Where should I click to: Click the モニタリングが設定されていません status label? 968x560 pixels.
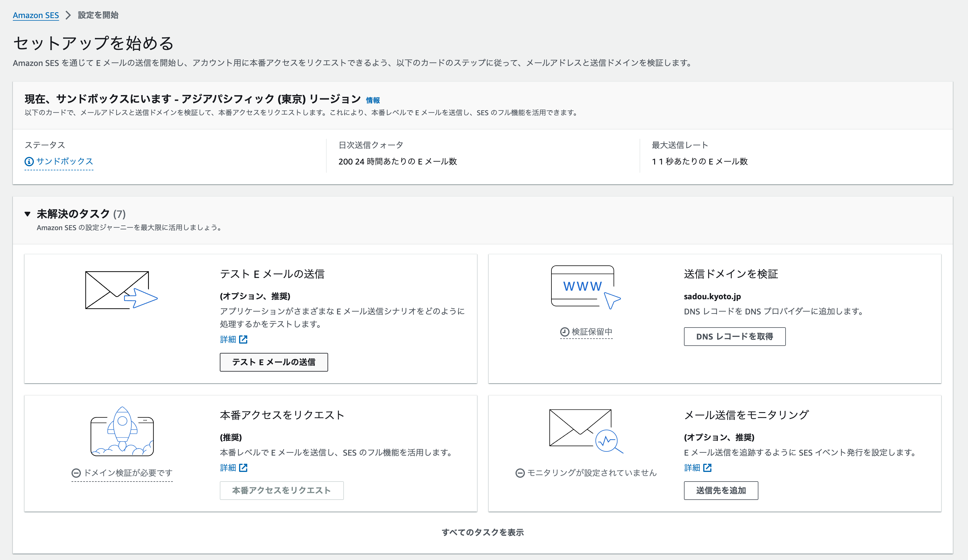coord(592,473)
